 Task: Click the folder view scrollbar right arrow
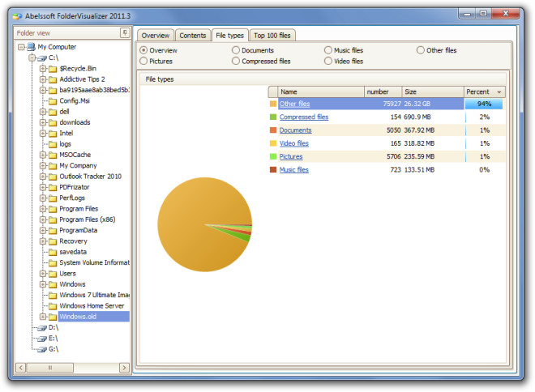point(124,368)
